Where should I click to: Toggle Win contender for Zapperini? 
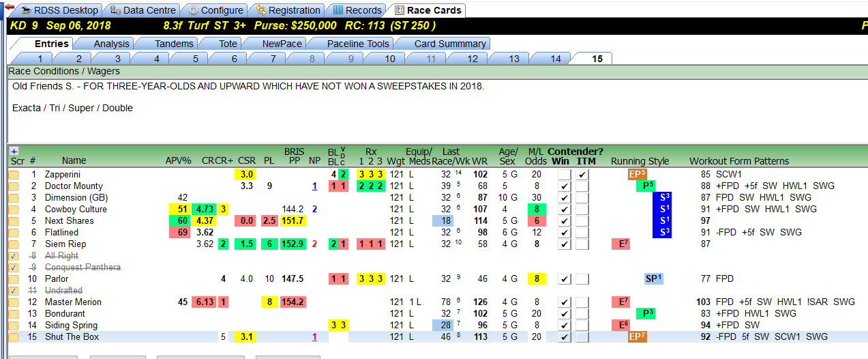(564, 175)
